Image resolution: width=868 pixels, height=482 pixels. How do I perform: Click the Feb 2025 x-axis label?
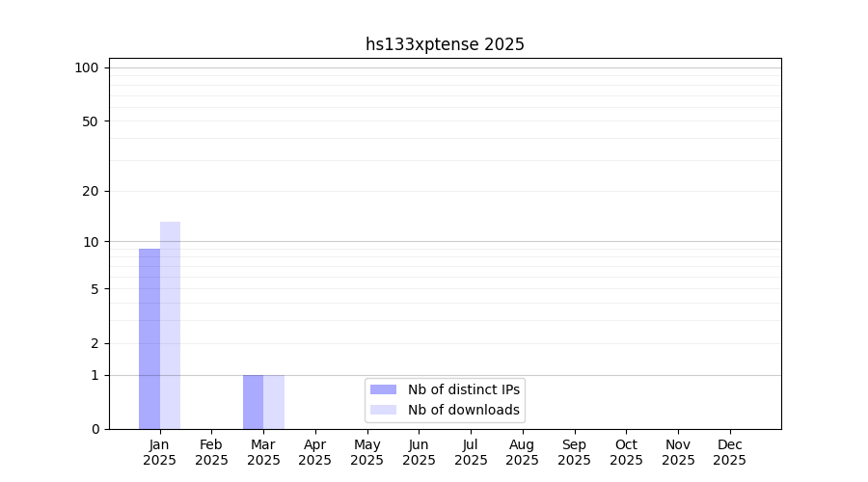[211, 452]
